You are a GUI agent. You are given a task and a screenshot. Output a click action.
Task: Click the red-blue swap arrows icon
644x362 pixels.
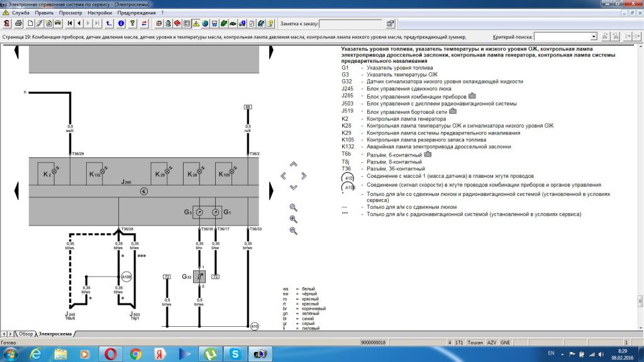coord(144,23)
